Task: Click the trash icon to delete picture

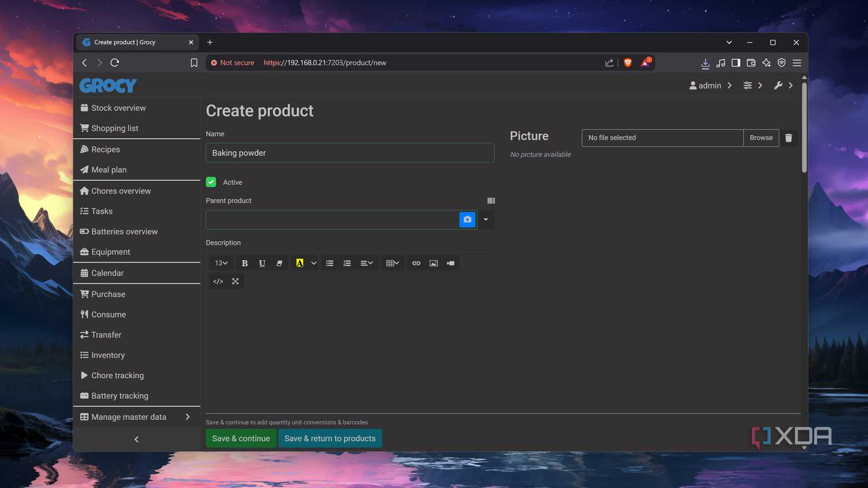Action: point(789,138)
